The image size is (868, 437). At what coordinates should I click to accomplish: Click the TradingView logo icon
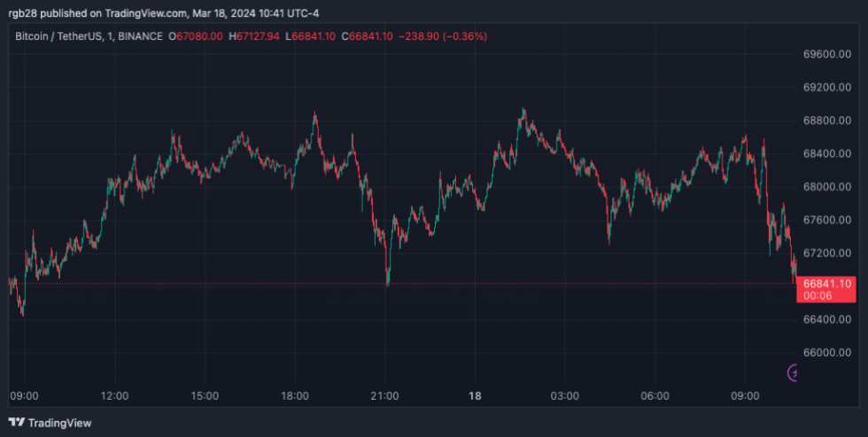pos(16,423)
